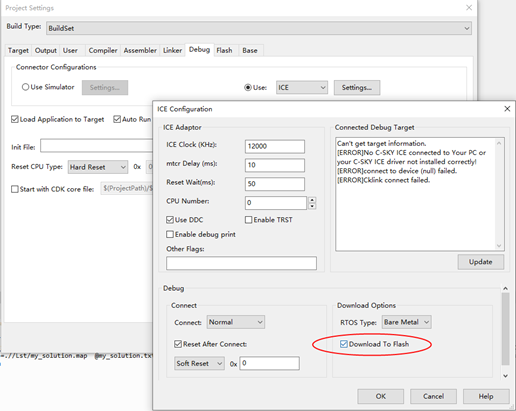Click the Other Flags text field
Image resolution: width=516 pixels, height=411 pixels.
[241, 263]
